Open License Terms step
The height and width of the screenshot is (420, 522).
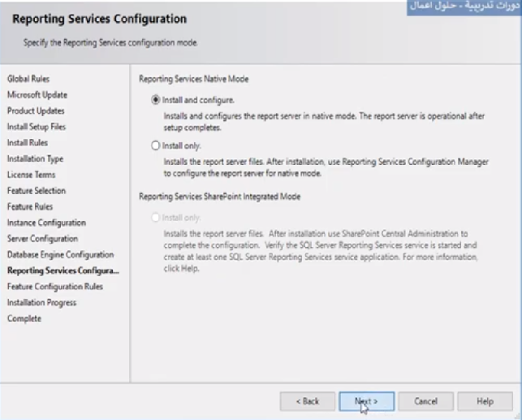[x=32, y=175]
